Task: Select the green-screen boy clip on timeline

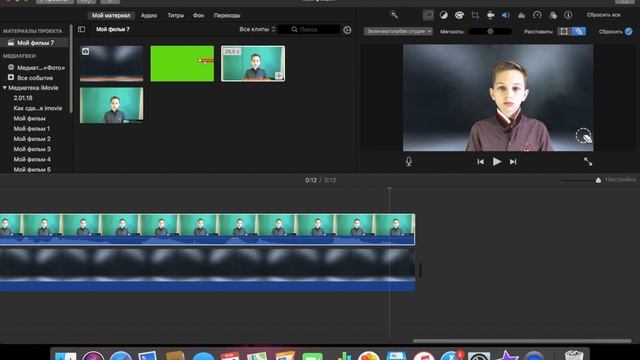Action: [207, 229]
